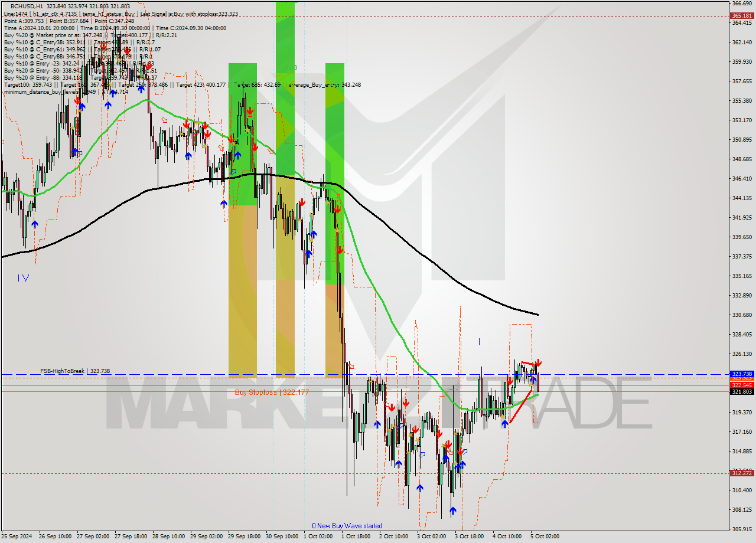Viewport: 756px width, 543px height.
Task: Click the 'Target100: 359.743' text
Action: pos(28,84)
